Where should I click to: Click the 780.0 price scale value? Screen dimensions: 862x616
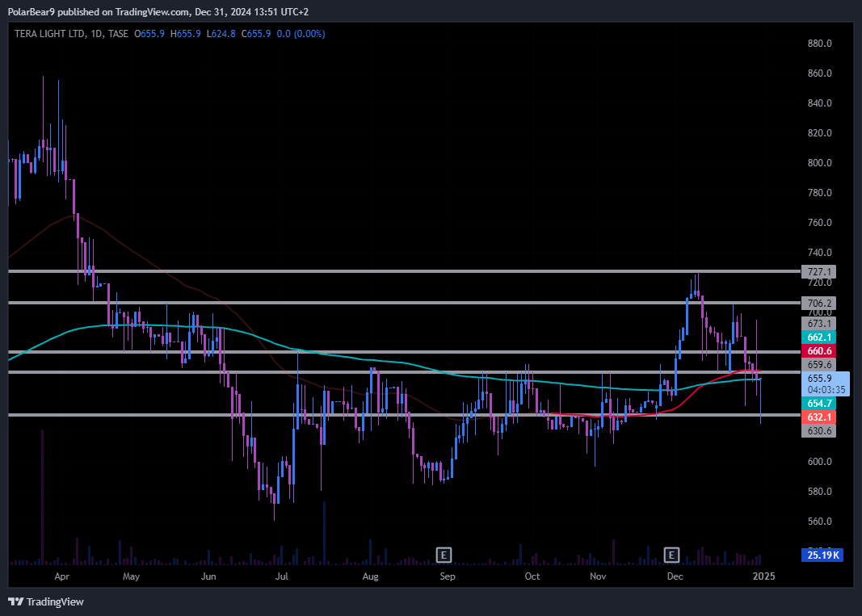tap(820, 193)
